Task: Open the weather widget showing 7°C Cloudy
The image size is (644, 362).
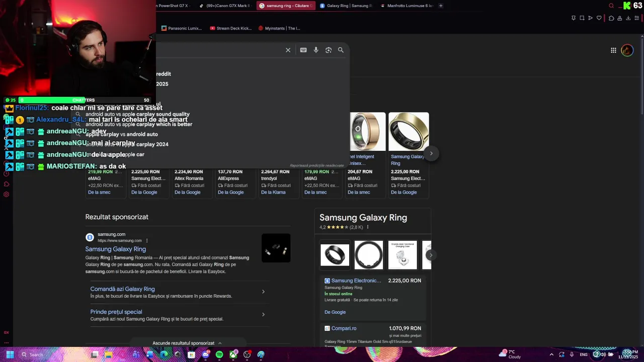Action: pyautogui.click(x=510, y=354)
